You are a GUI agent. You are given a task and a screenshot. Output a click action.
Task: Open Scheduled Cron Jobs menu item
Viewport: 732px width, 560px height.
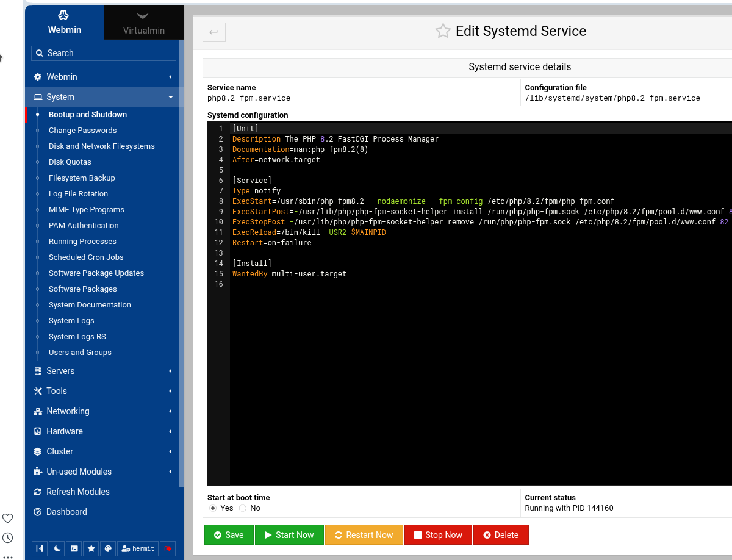(86, 257)
